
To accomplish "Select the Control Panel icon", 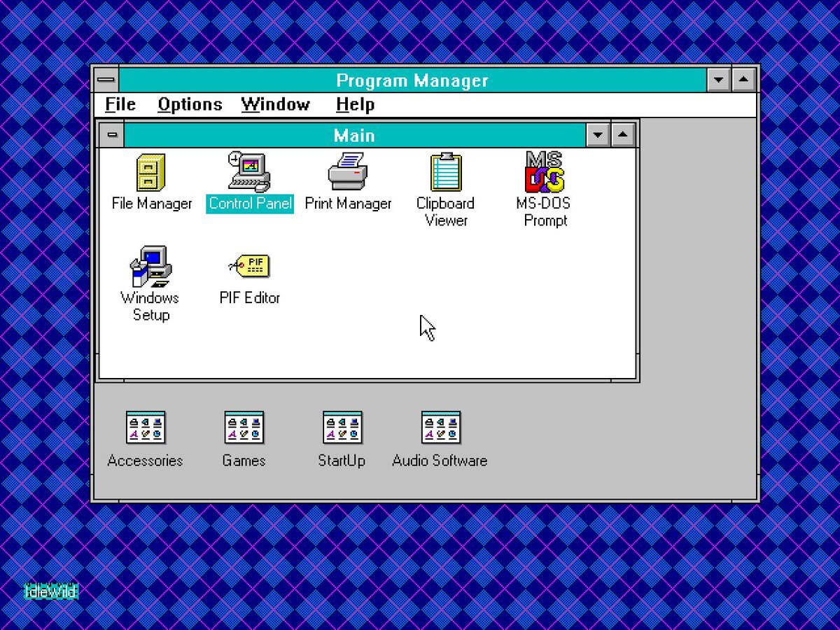I will tap(248, 172).
